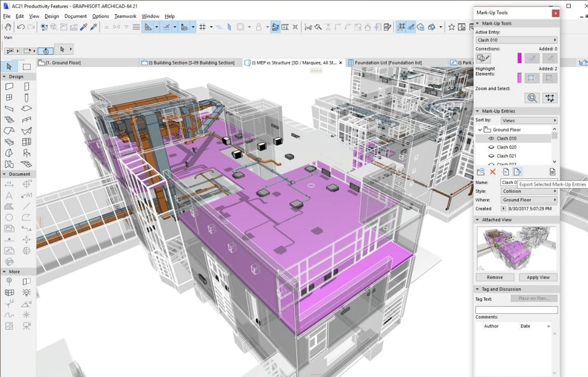Click the Zoom to Mark-Up elements icon
The image size is (588, 377).
click(x=532, y=98)
